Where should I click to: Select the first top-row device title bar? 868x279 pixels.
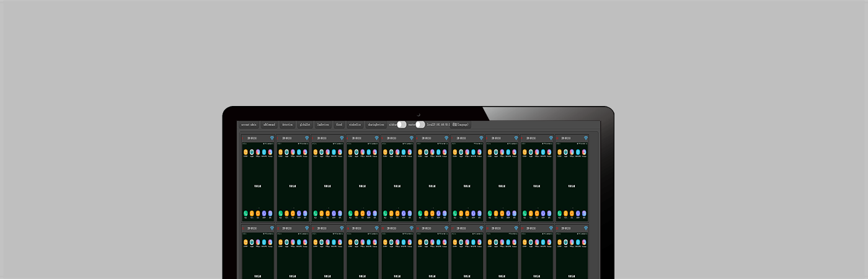pos(258,138)
